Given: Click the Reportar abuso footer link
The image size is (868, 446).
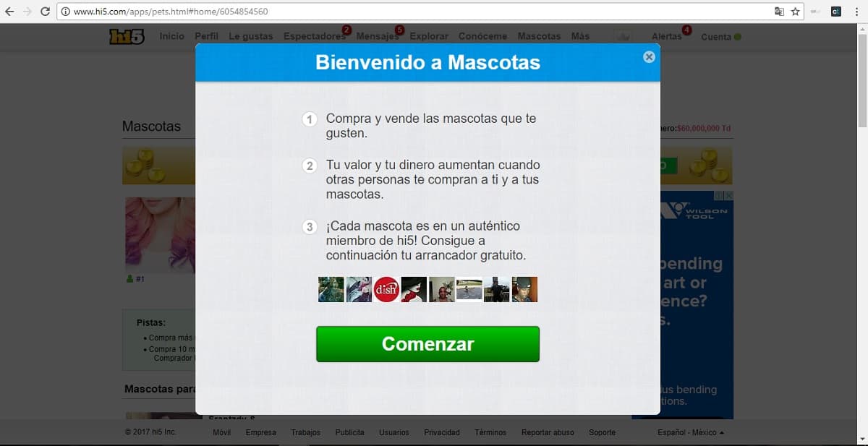Looking at the screenshot, I should click(548, 432).
